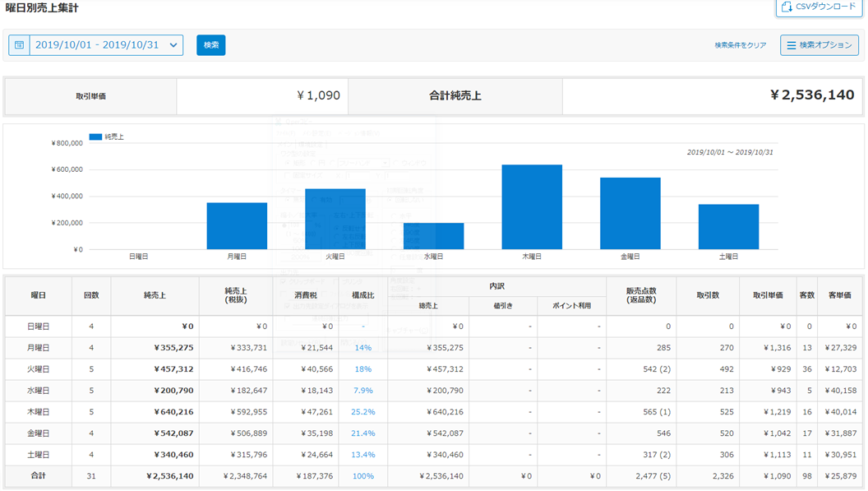
Task: Open the 検索オプション hamburger menu
Action: (x=790, y=45)
